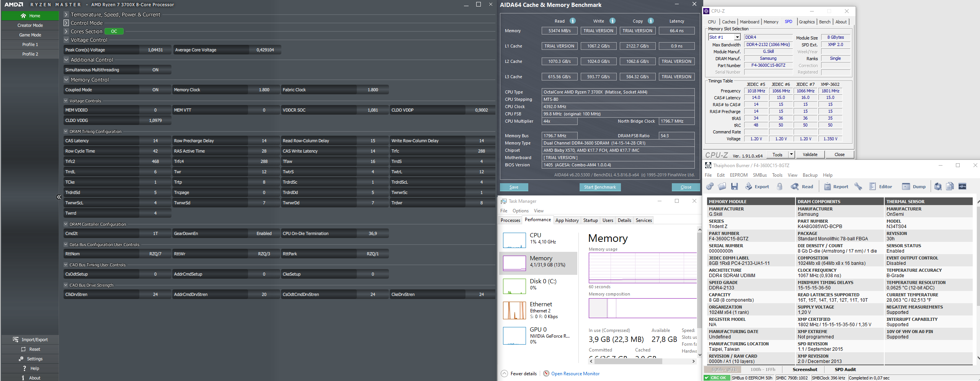This screenshot has height=381, width=980.
Task: Expand Temperature, Speed, Power & Current section
Action: point(66,15)
